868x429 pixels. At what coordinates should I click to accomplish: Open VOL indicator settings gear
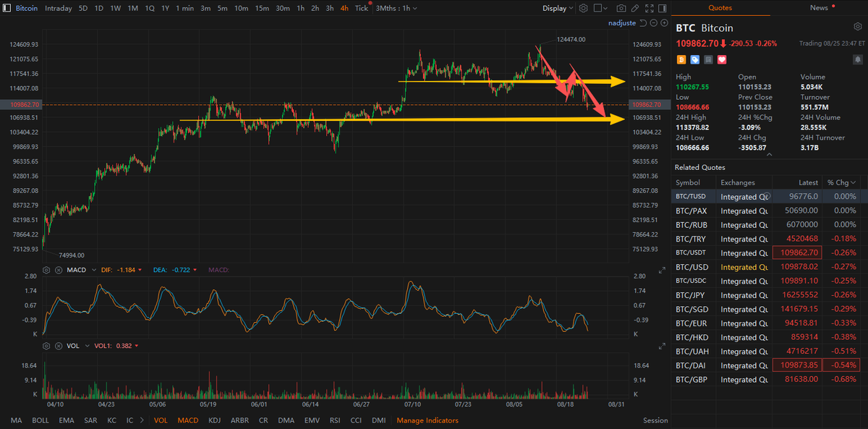[x=46, y=346]
